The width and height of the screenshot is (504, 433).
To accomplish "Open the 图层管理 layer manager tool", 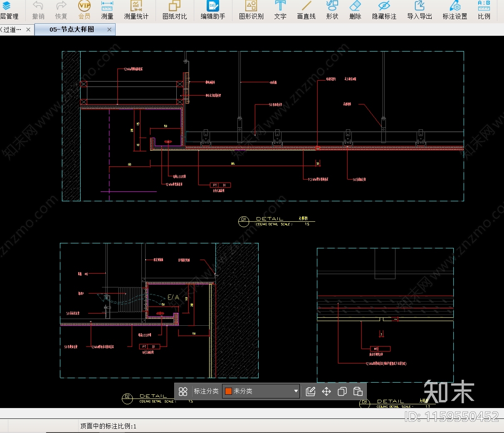I will [x=8, y=10].
